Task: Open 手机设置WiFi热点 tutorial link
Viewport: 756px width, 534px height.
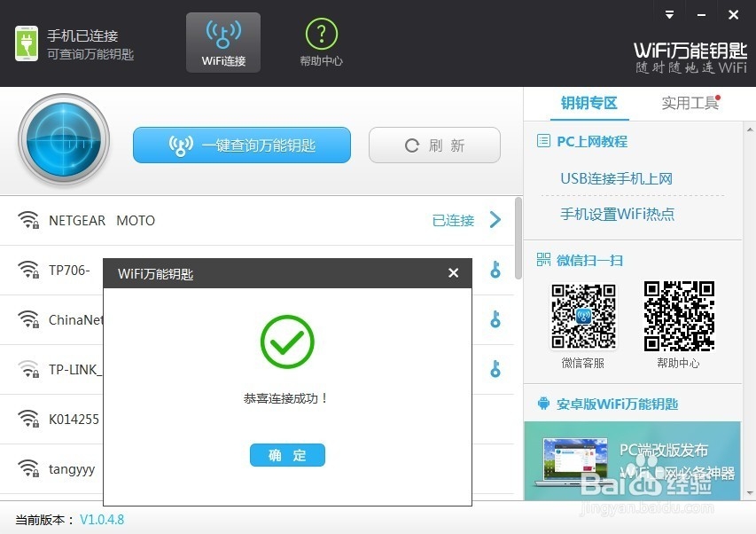Action: pyautogui.click(x=617, y=214)
